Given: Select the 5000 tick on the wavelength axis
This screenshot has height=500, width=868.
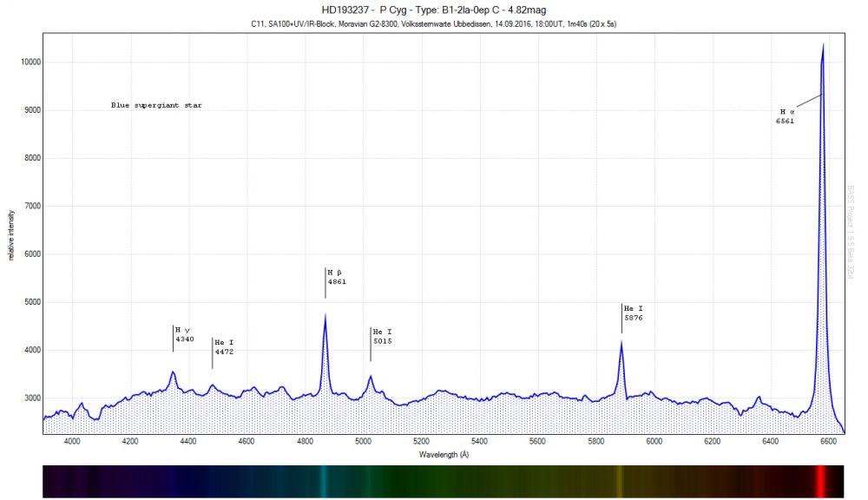Looking at the screenshot, I should coord(363,441).
